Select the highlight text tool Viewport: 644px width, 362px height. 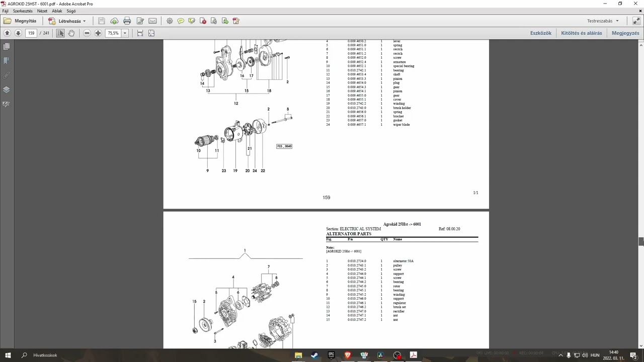point(192,21)
